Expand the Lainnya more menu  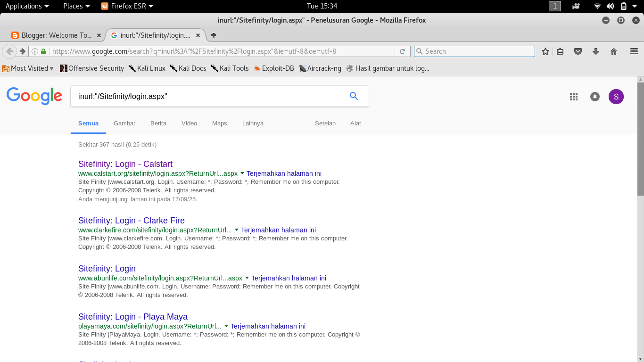pos(253,123)
